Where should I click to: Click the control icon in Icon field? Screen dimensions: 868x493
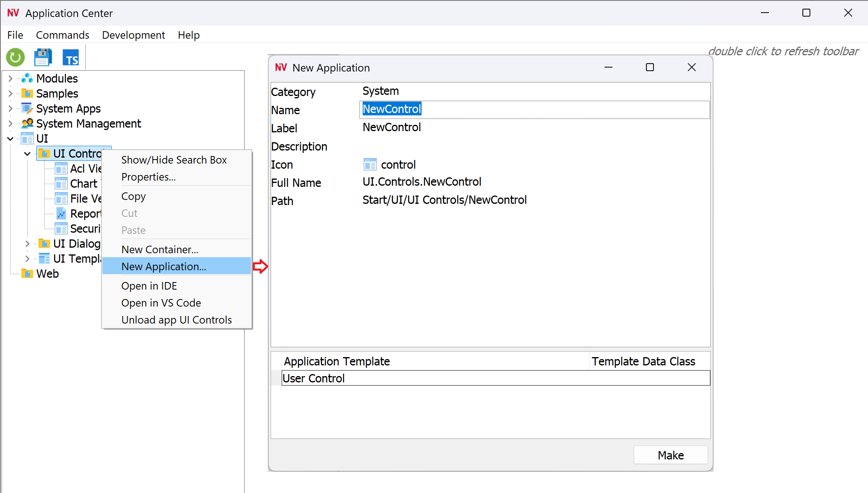370,164
